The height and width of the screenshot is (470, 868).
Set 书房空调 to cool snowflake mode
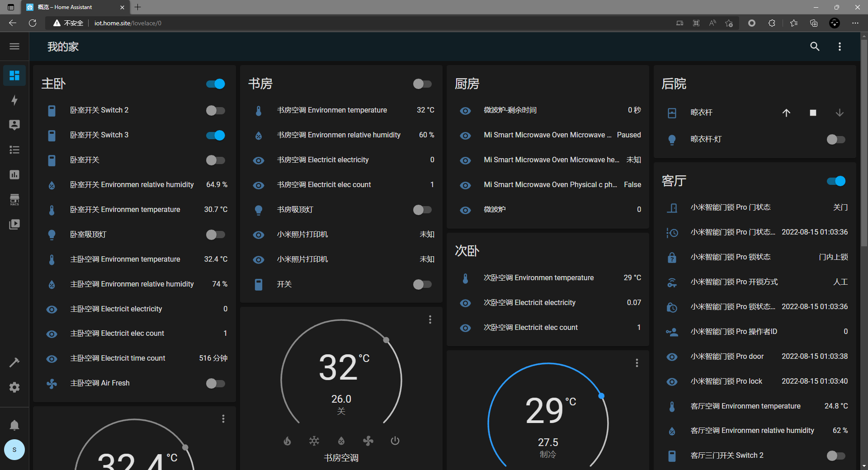point(314,441)
